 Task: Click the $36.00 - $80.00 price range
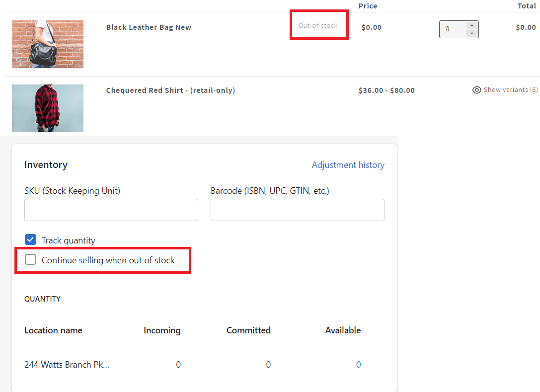[x=386, y=90]
